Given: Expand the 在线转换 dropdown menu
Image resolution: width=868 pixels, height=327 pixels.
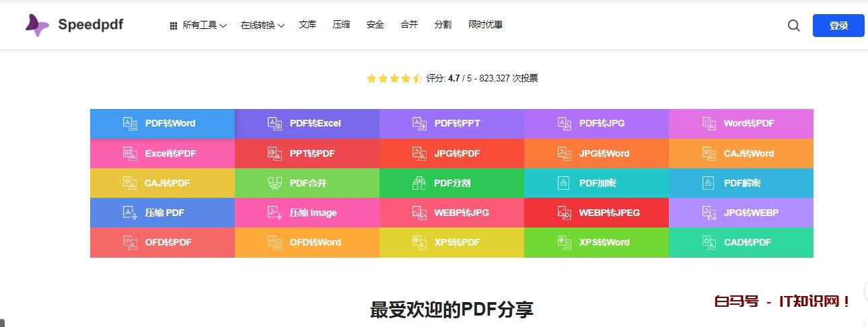Looking at the screenshot, I should tap(262, 25).
